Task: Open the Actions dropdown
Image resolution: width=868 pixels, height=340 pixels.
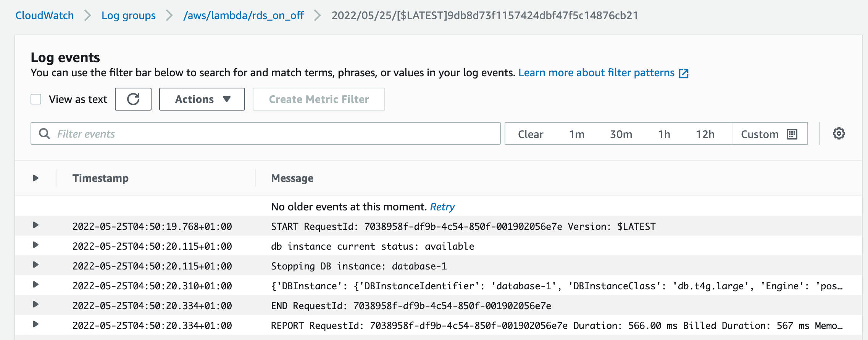Action: coord(202,99)
